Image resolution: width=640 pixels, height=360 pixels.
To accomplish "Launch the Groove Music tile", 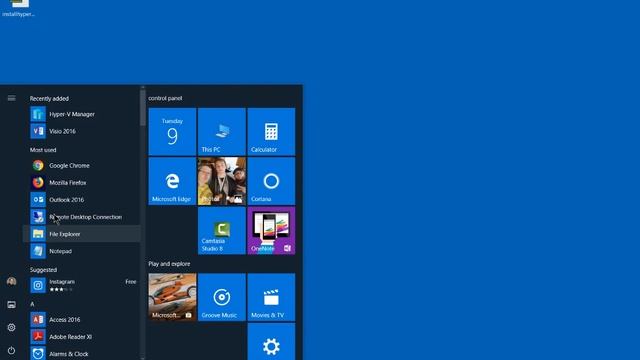I will pos(222,297).
